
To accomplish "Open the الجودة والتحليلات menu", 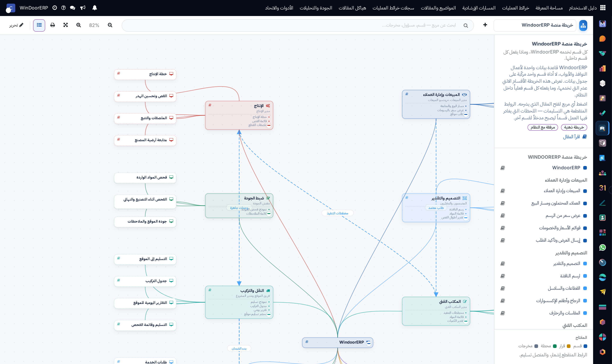I will (x=316, y=8).
